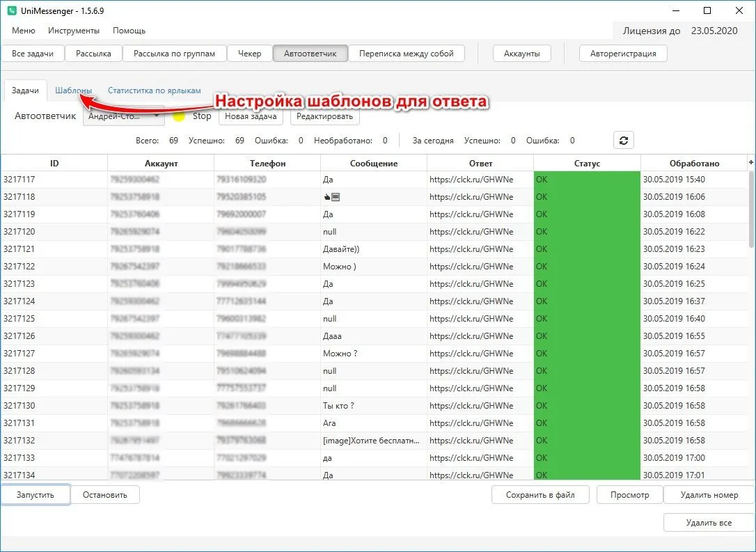Open the Инструменты menu

click(x=74, y=31)
